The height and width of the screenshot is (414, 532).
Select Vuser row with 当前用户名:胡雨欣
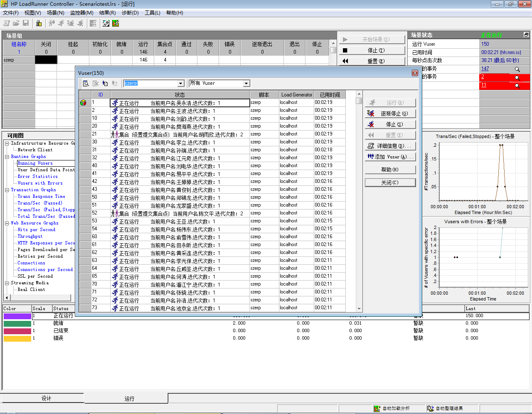click(x=212, y=134)
